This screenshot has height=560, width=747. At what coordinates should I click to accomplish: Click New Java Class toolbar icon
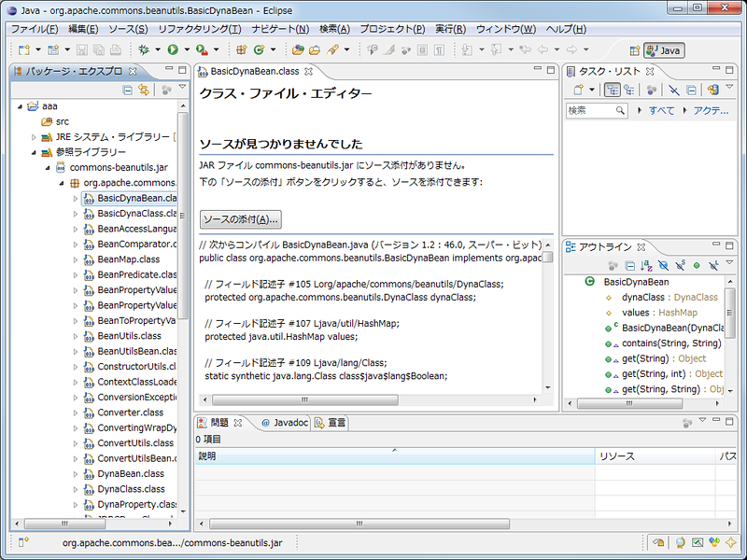coord(259,49)
